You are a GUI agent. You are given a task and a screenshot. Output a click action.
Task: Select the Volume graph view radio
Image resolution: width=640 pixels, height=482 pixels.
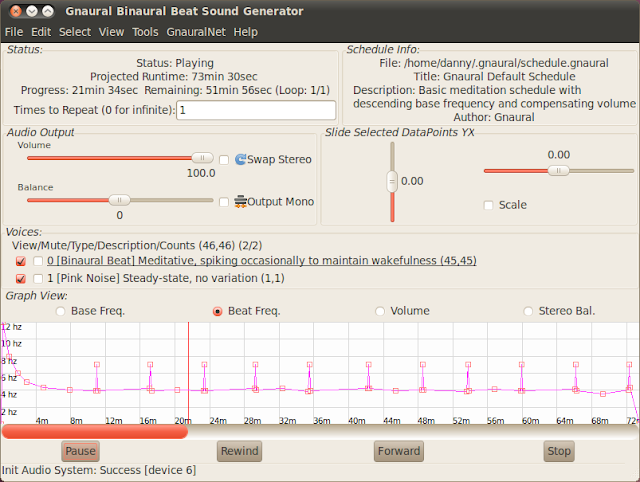tap(380, 311)
